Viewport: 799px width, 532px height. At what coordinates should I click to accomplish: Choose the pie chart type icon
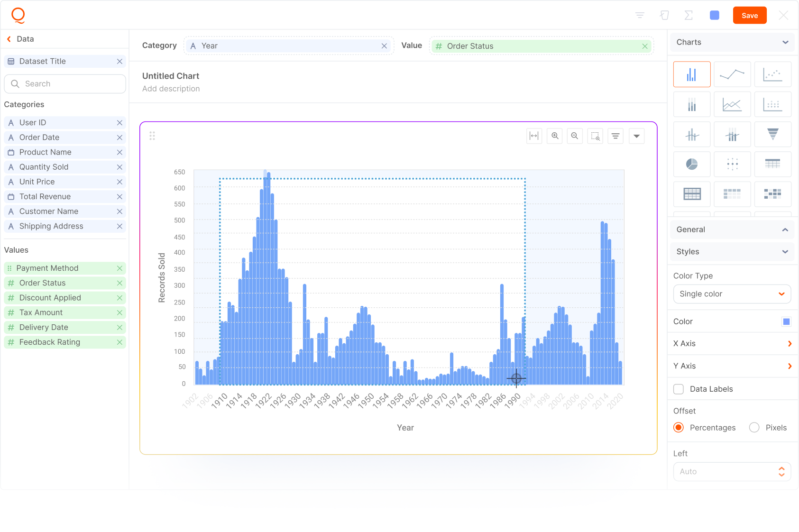[691, 164]
